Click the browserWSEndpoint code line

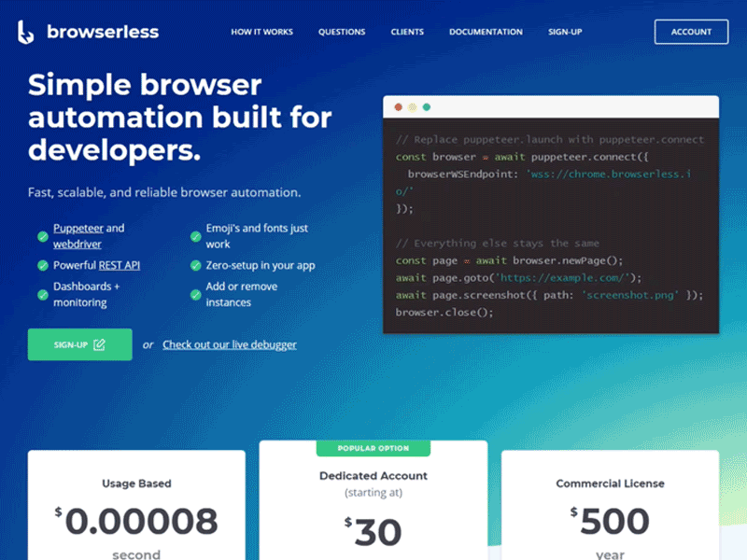point(543,182)
